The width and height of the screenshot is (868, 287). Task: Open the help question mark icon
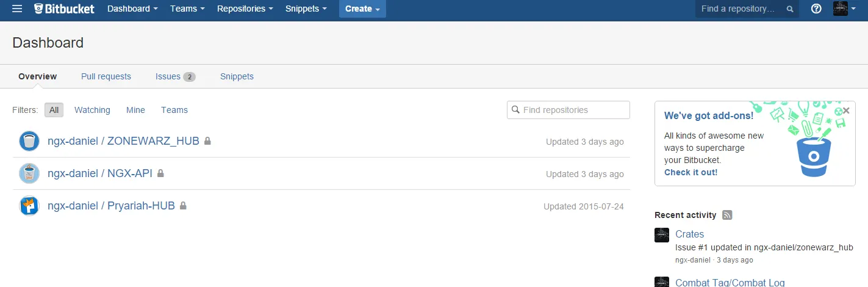816,9
